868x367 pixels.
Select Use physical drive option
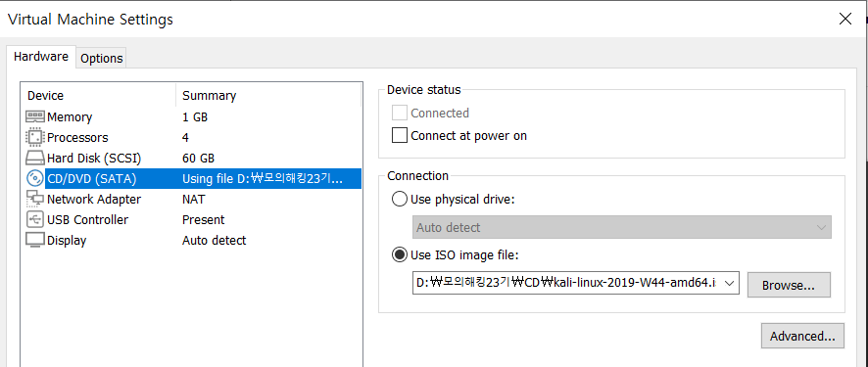(399, 199)
